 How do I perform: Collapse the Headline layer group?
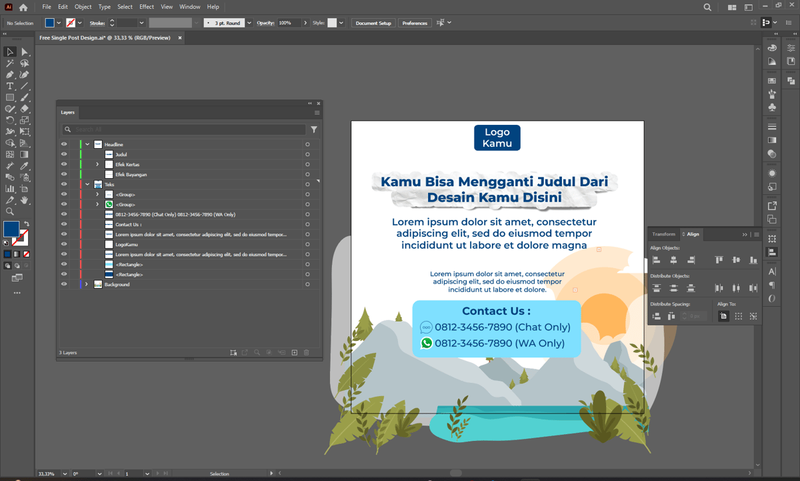(86, 144)
